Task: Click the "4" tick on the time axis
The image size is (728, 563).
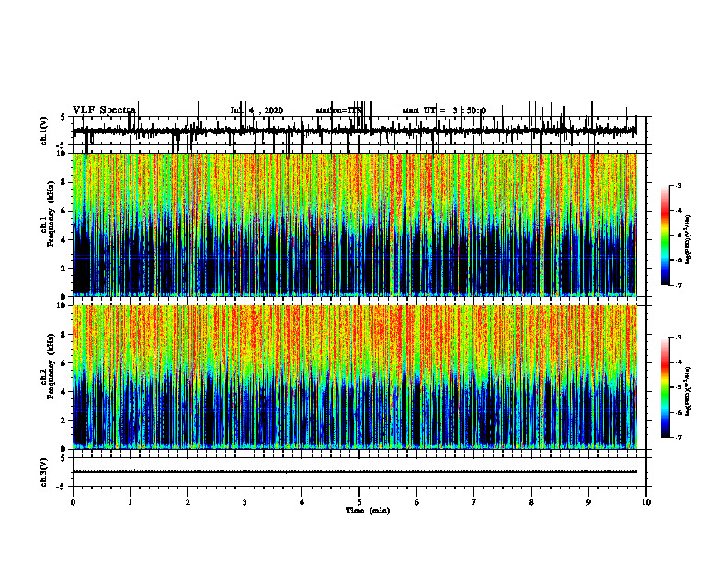Action: tap(302, 502)
